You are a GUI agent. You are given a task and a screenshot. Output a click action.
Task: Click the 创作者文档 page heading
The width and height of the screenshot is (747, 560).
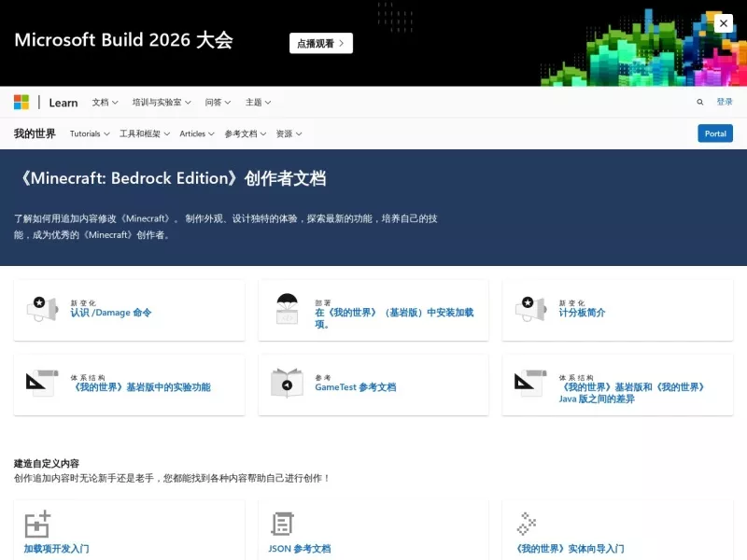pos(174,178)
